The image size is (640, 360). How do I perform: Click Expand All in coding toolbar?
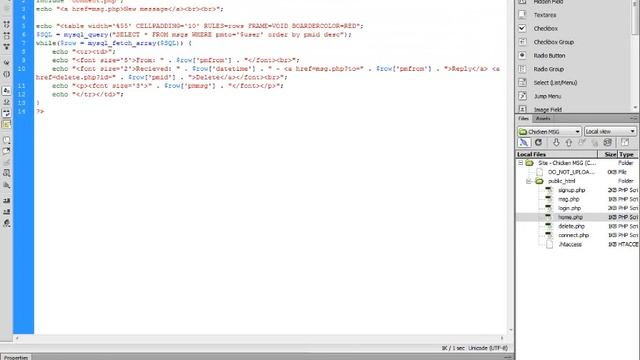[x=7, y=47]
